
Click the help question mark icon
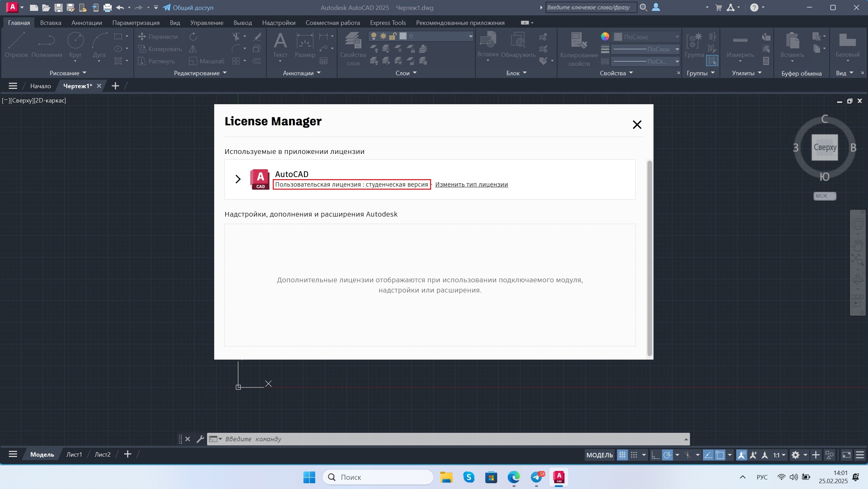click(x=754, y=7)
